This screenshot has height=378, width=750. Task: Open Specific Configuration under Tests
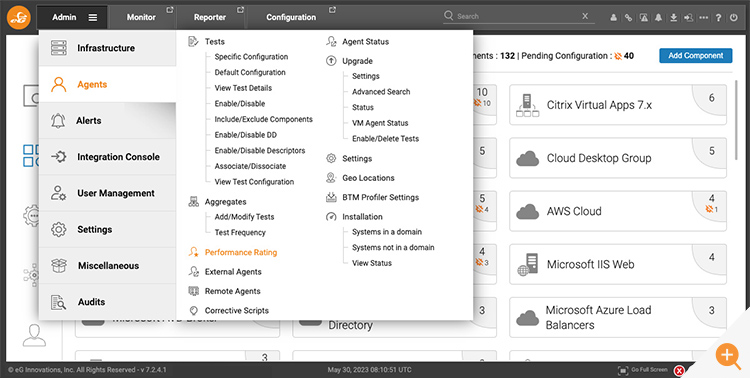click(x=251, y=56)
